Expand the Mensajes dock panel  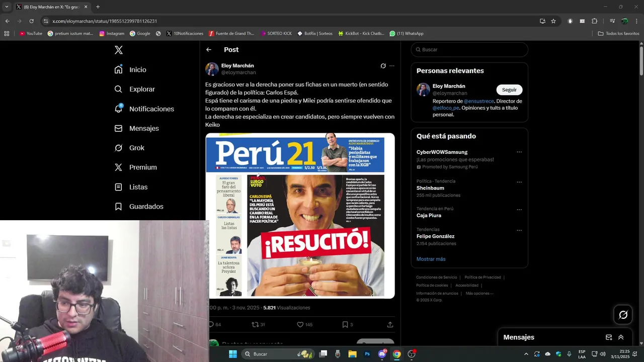(x=621, y=337)
